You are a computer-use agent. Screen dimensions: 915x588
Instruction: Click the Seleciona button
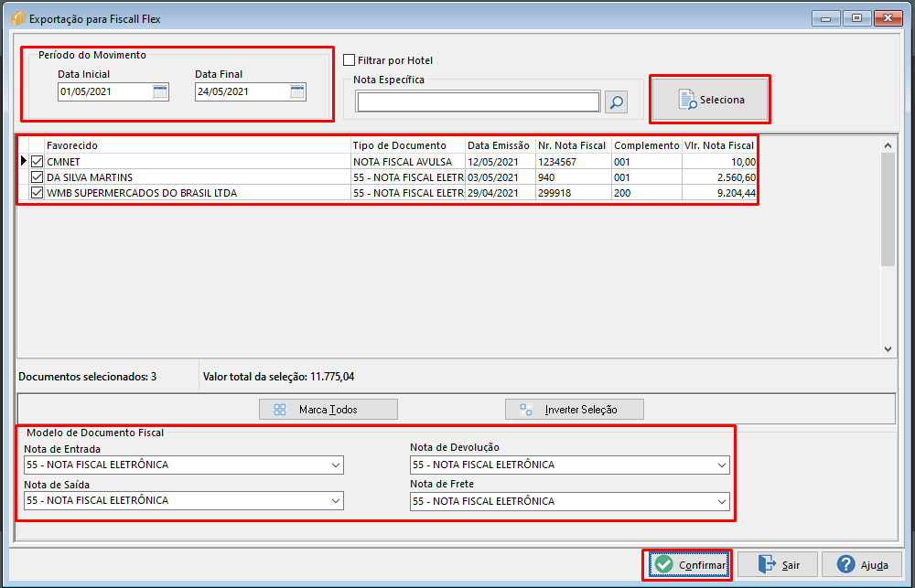710,100
